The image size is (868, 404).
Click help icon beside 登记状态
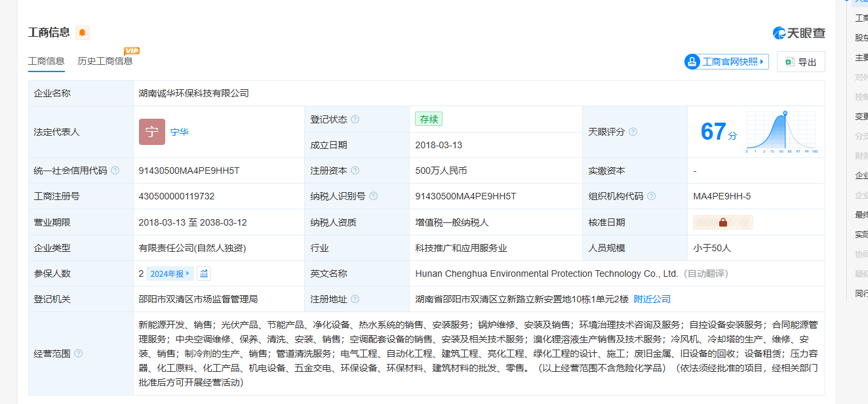(x=355, y=119)
